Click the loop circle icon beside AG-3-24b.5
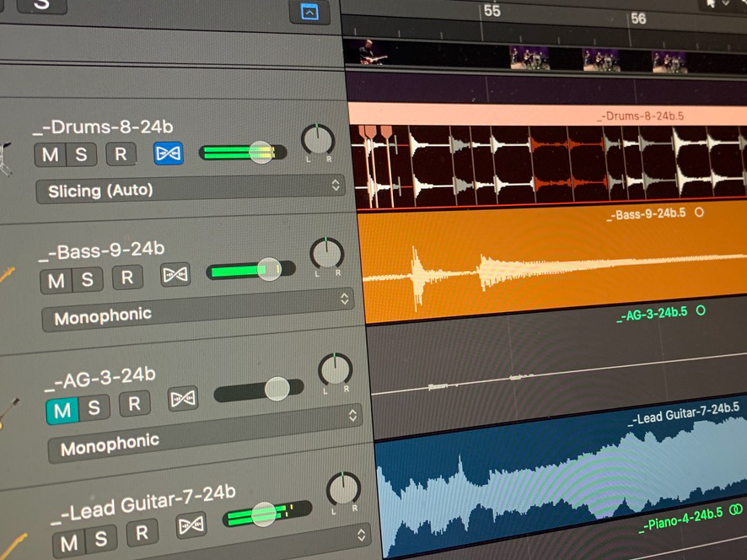747x560 pixels. pos(701,310)
